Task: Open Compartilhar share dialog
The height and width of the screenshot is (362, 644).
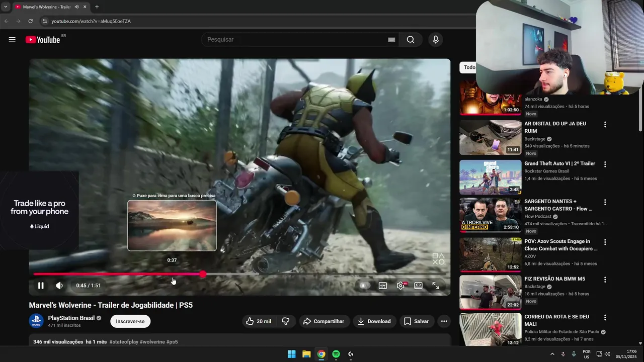Action: pyautogui.click(x=324, y=321)
